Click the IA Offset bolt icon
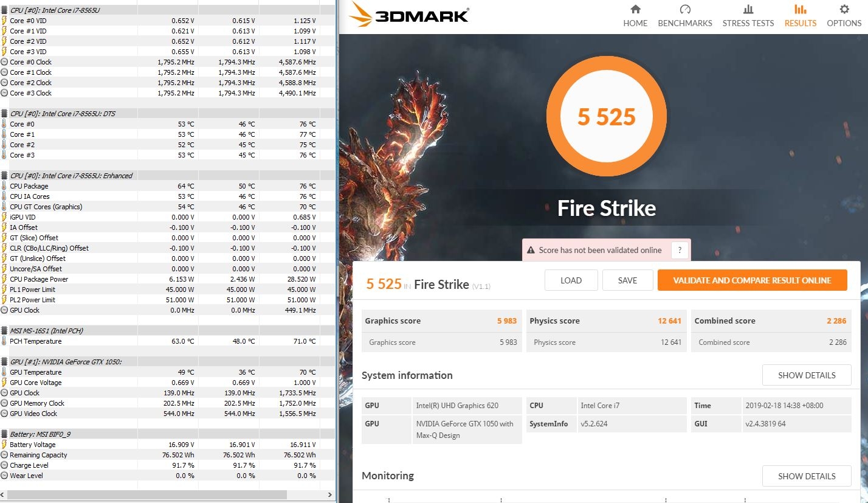868x503 pixels. click(5, 227)
